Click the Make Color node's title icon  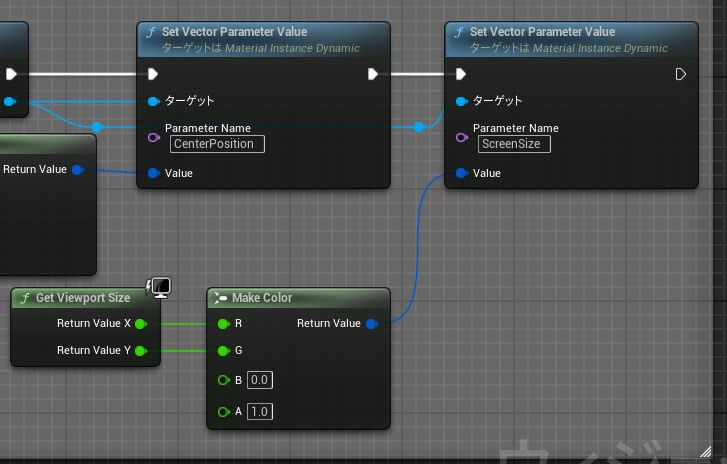point(221,298)
